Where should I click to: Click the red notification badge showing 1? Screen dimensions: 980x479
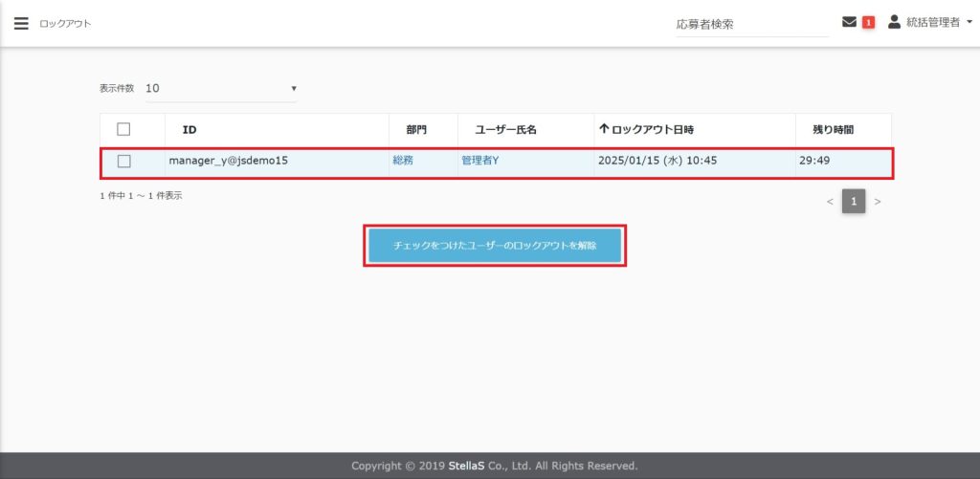point(869,23)
